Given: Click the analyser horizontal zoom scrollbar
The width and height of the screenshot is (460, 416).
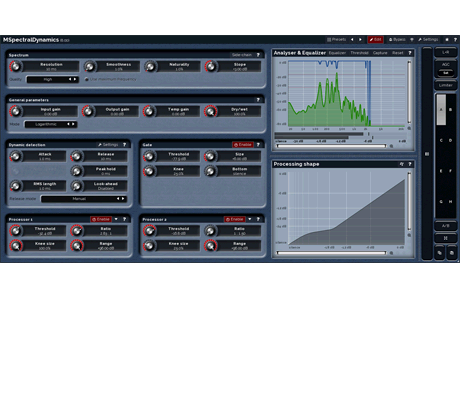Looking at the screenshot, I should point(331,146).
